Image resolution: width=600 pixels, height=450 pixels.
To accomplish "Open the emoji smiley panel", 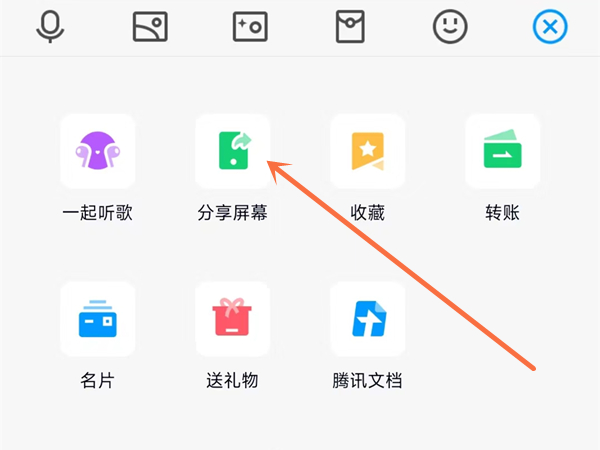I will tap(450, 27).
